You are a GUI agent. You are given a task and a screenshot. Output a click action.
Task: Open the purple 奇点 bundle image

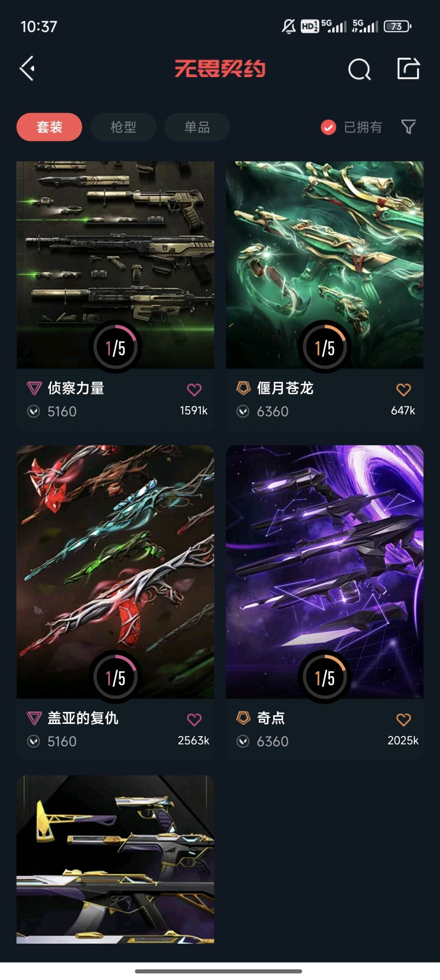click(325, 572)
